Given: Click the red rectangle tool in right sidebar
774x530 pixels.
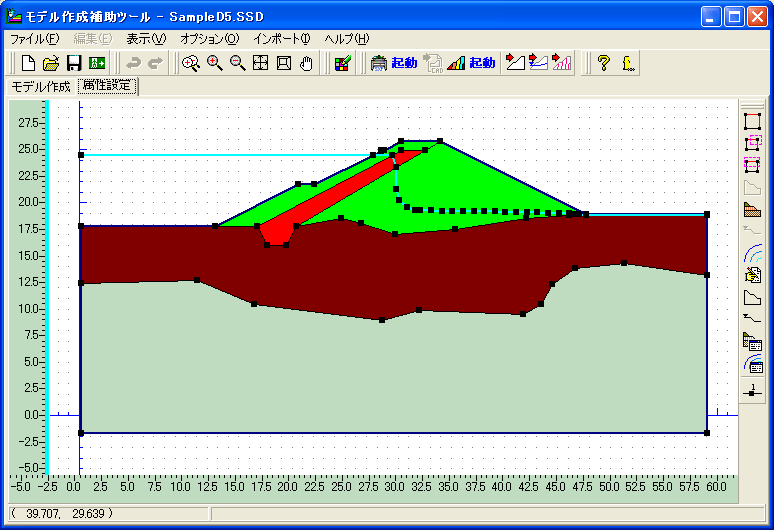Looking at the screenshot, I should pyautogui.click(x=752, y=121).
